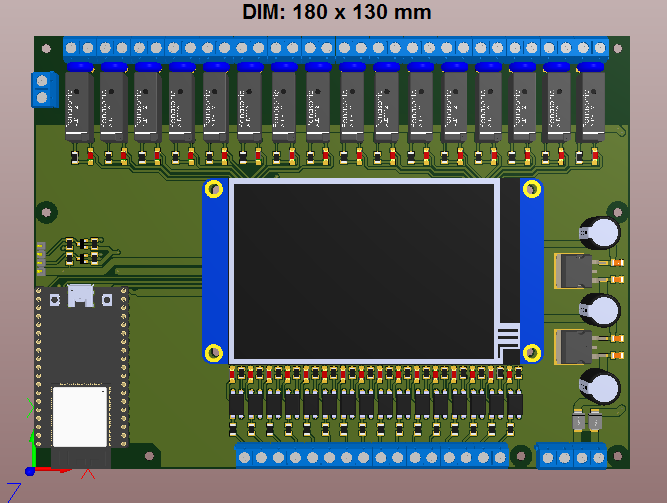Select the white ESP32 module shield
The width and height of the screenshot is (667, 503).
[80, 416]
